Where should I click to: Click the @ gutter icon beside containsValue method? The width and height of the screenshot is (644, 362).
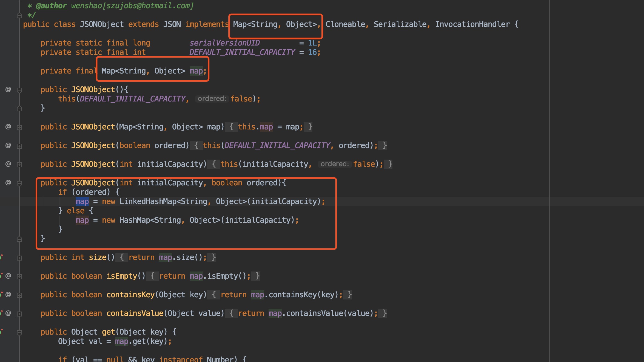pyautogui.click(x=8, y=313)
